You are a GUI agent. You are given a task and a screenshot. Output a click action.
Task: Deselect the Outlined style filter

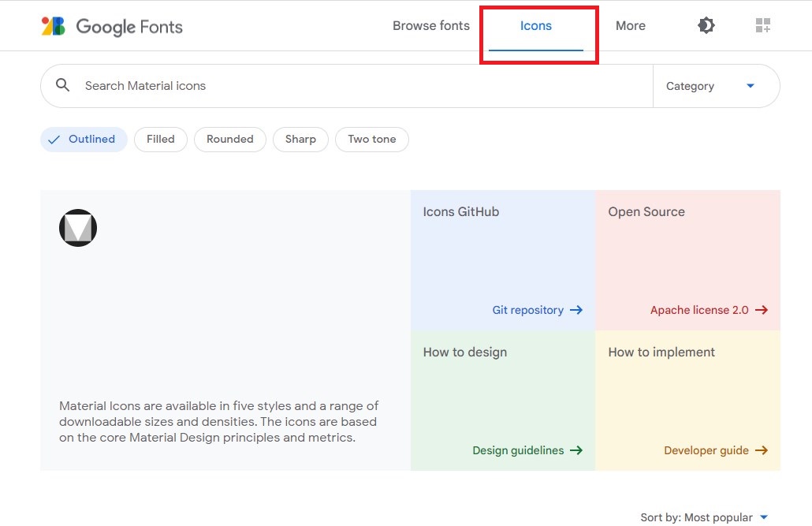[x=83, y=139]
